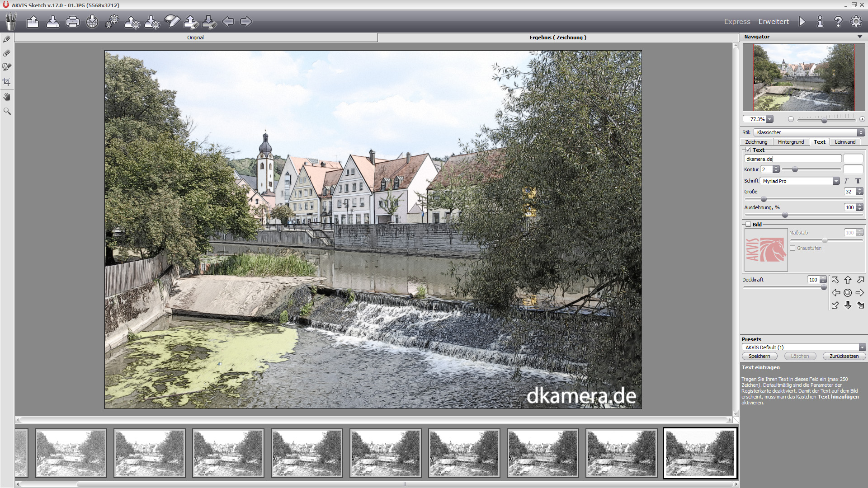Click the open image toolbar icon
Viewport: 868px width, 488px height.
pyautogui.click(x=33, y=22)
